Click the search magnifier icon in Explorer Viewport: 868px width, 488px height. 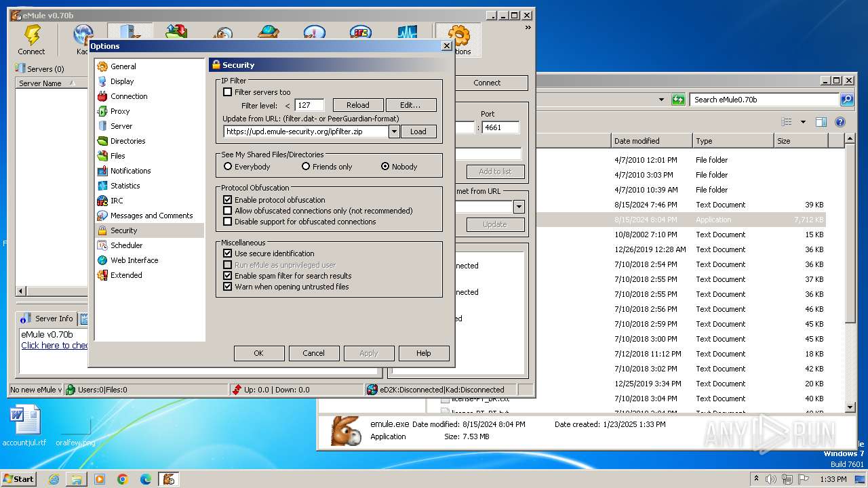(847, 100)
